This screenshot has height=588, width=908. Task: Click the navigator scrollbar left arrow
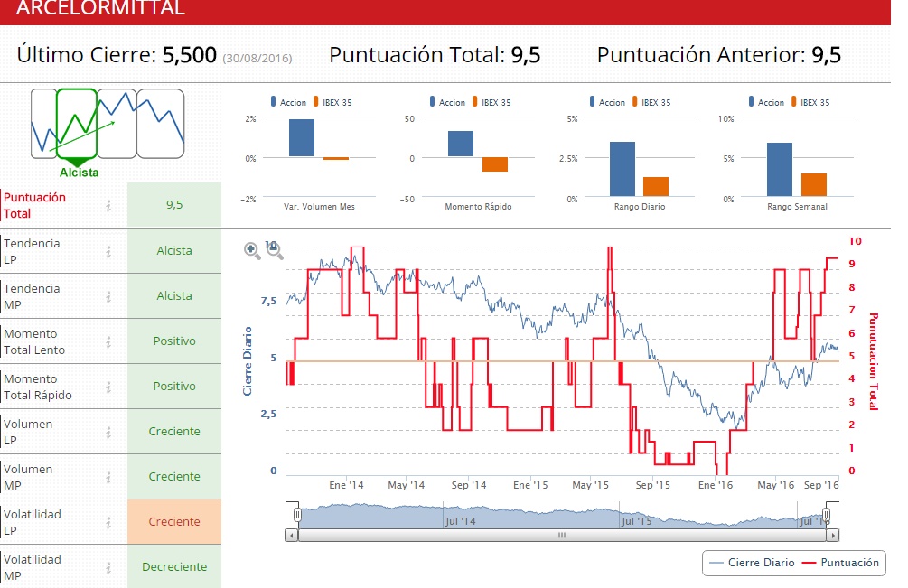coord(291,535)
